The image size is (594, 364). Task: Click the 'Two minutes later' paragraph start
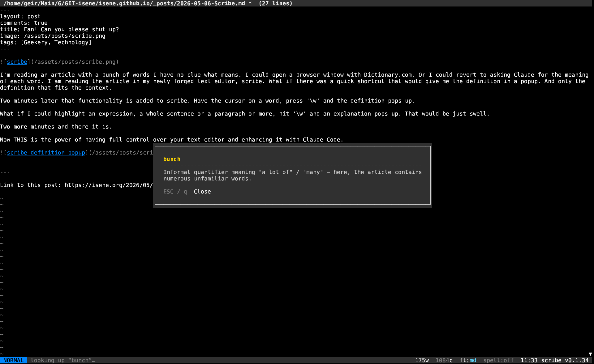(x=29, y=101)
